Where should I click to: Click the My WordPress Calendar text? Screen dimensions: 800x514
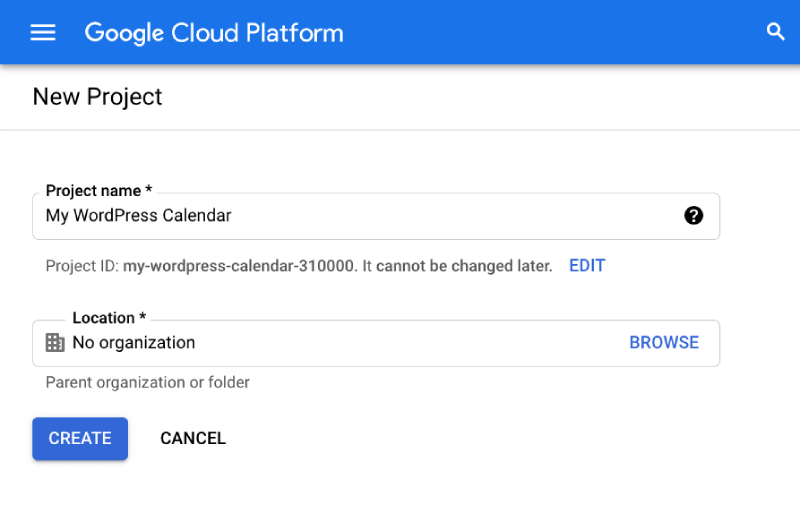click(138, 216)
